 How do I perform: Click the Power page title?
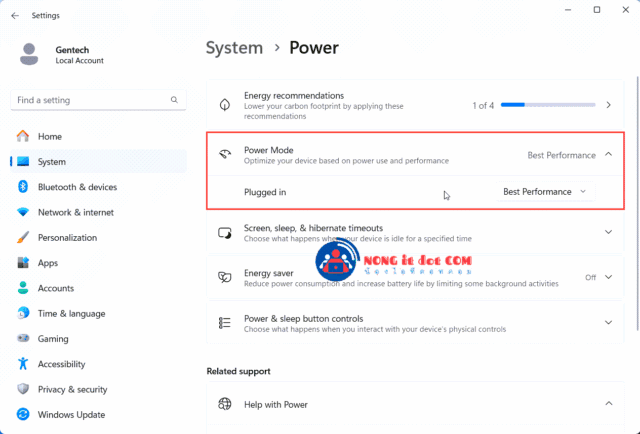[x=314, y=48]
